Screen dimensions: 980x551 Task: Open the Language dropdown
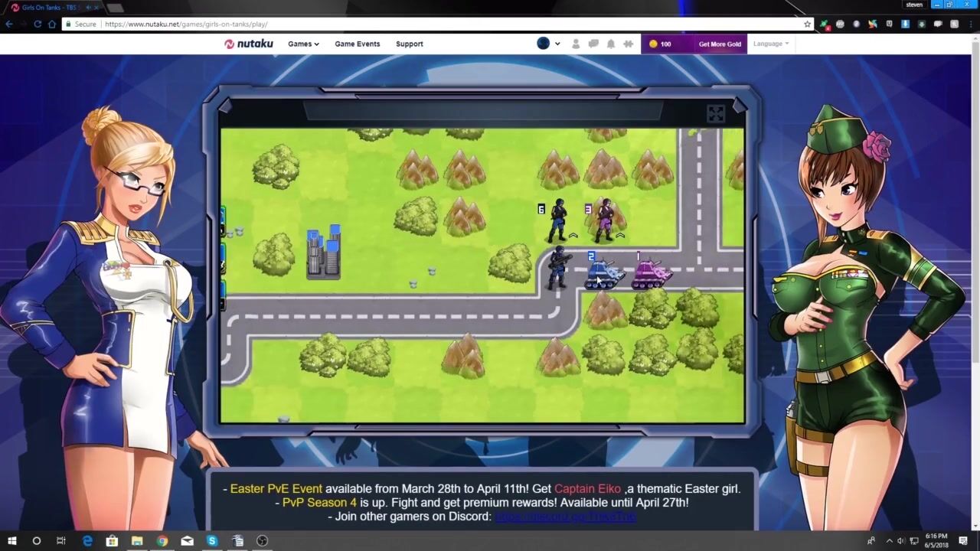[770, 44]
